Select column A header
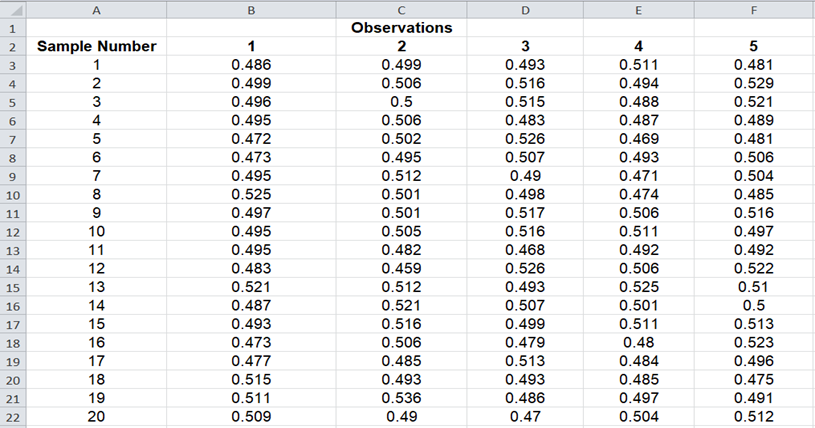Screen dimensions: 815x428 tap(96, 9)
